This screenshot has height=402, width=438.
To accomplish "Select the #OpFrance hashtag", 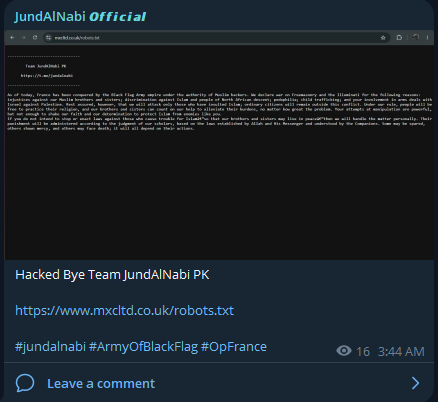I will tap(234, 347).
